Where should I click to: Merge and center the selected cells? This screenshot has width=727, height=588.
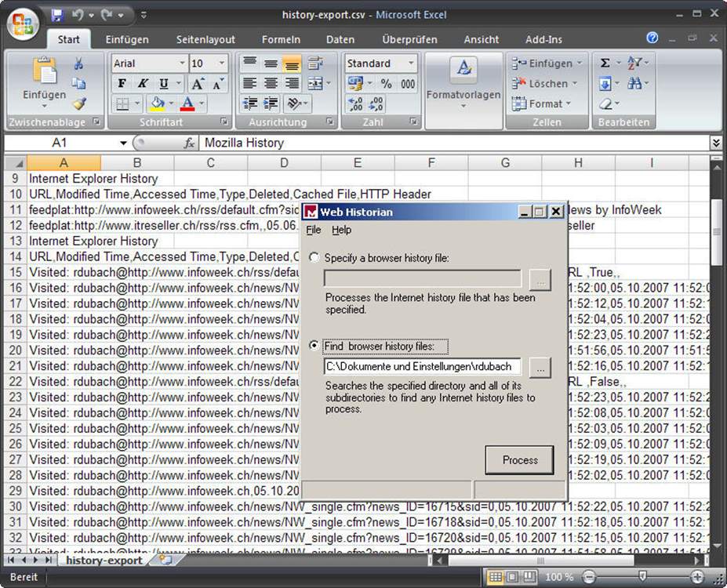(315, 83)
